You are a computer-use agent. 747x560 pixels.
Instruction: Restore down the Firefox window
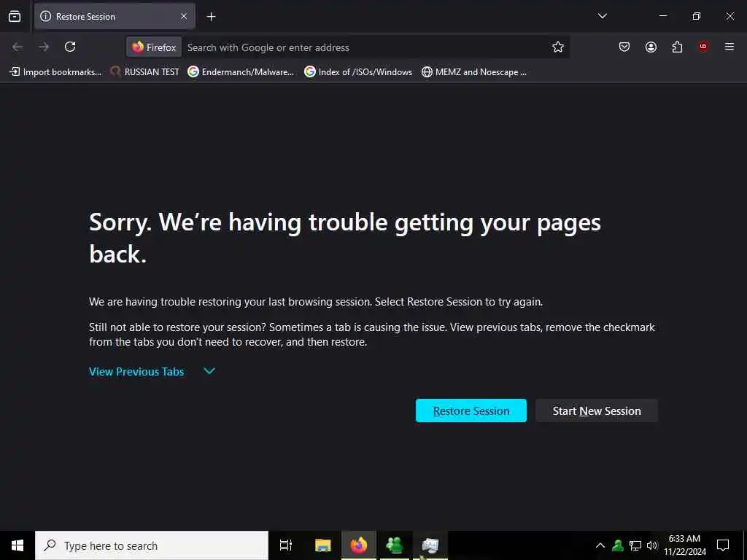coord(696,16)
